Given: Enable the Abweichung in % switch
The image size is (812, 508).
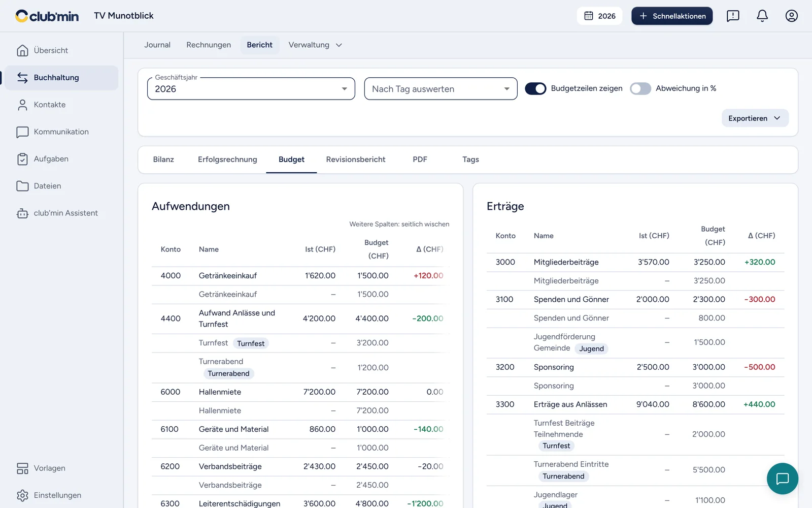Looking at the screenshot, I should click(x=640, y=88).
